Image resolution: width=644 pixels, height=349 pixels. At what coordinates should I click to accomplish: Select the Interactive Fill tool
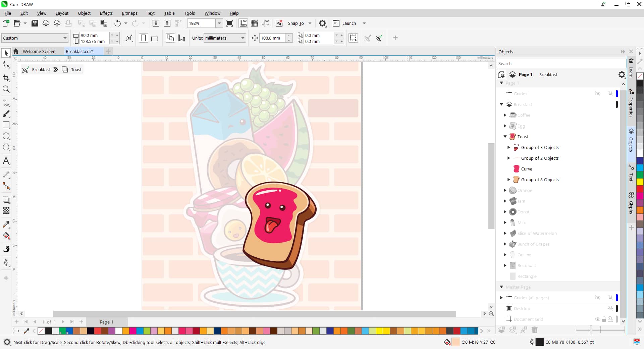click(6, 236)
